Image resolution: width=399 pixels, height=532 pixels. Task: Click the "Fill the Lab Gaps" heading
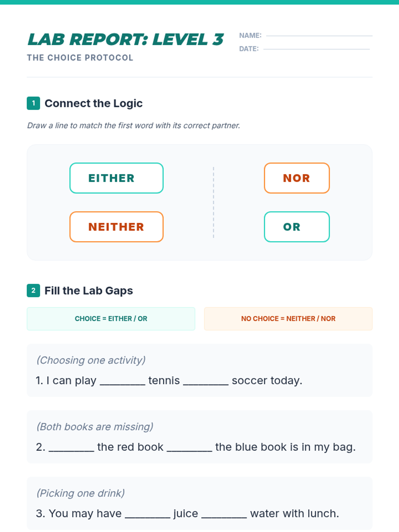pos(88,291)
